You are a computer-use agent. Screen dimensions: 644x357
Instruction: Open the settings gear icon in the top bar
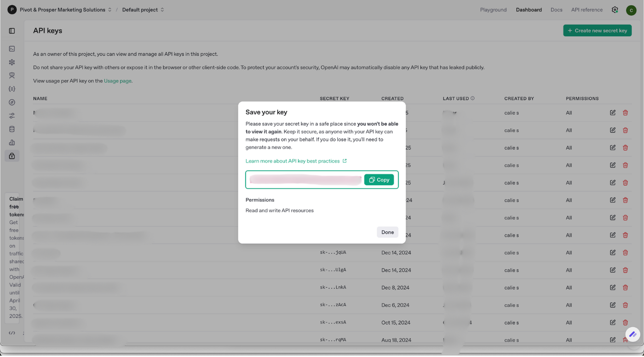(615, 10)
